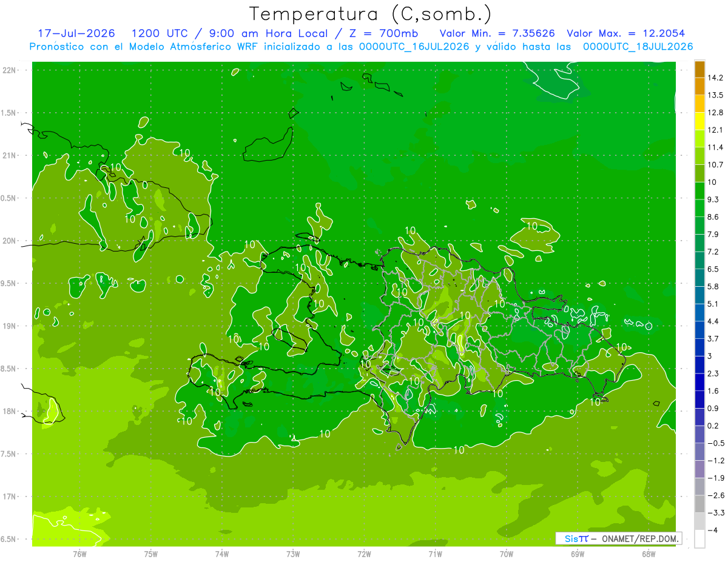Click the '19N' latitude axis label
Image resolution: width=728 pixels, height=562 pixels.
(9, 326)
